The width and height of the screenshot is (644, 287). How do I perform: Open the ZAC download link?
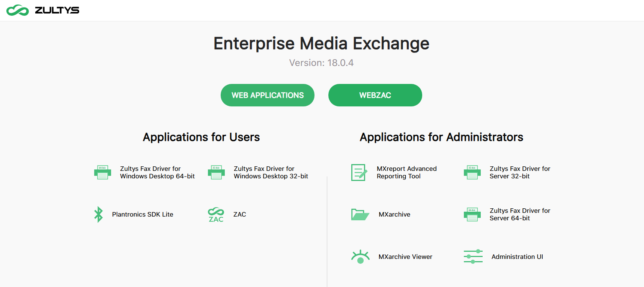tap(240, 214)
